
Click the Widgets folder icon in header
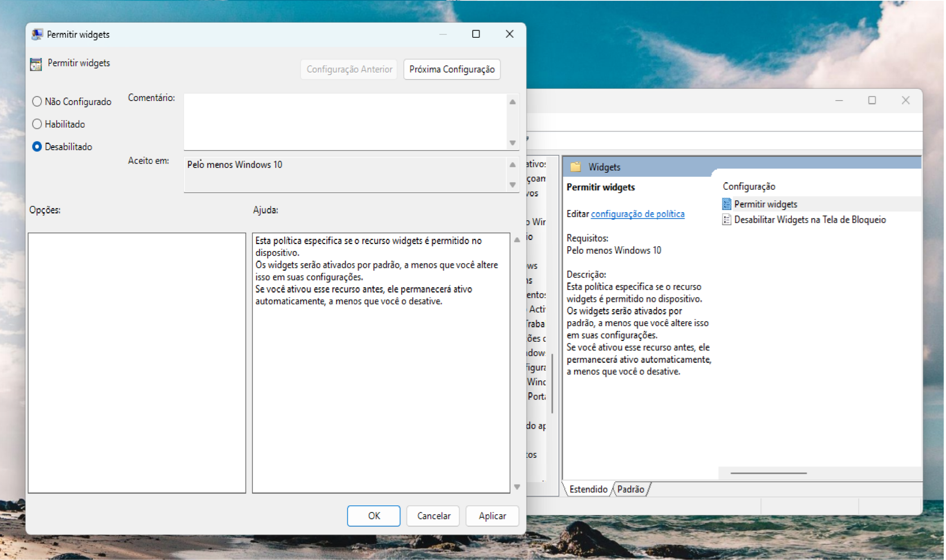point(576,167)
